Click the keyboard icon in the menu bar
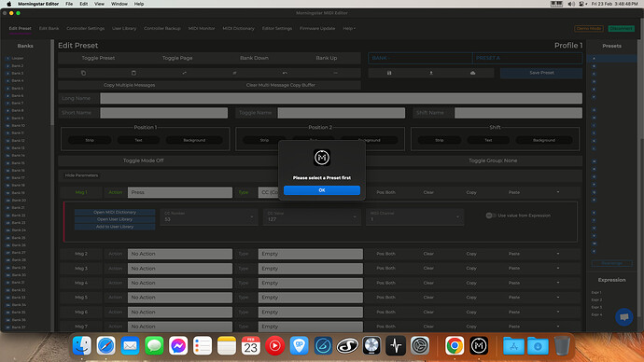This screenshot has width=644, height=362. (x=556, y=4)
